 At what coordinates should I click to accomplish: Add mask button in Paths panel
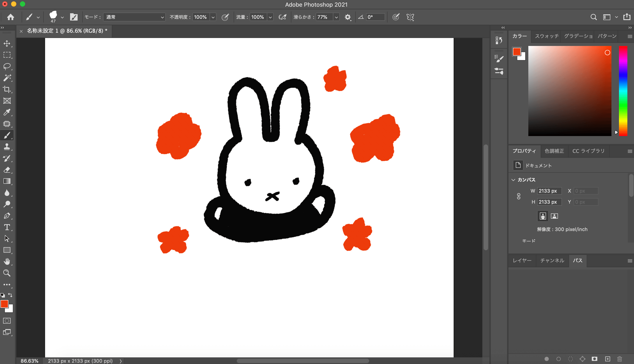pos(594,359)
